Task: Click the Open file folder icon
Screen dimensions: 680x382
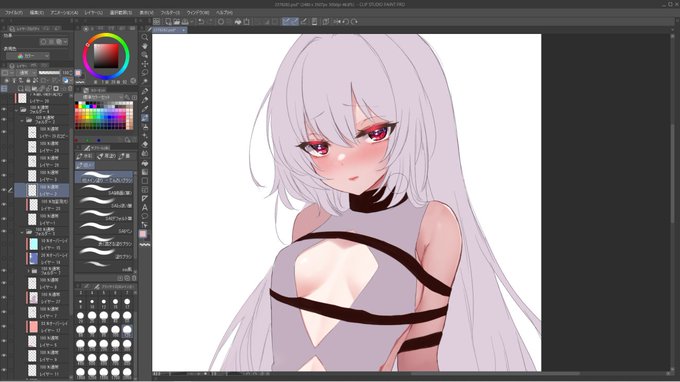Action: [177, 21]
